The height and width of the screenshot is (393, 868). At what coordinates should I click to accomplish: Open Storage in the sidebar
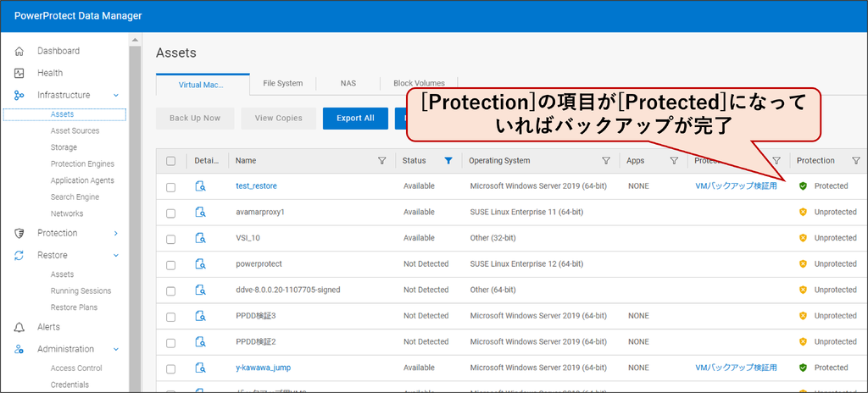click(x=64, y=147)
